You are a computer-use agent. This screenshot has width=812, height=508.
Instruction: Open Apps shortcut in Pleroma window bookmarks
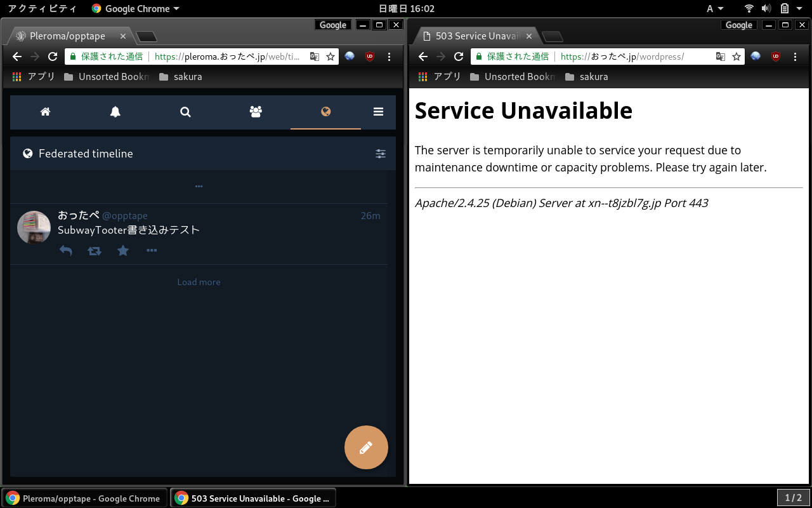tap(34, 77)
